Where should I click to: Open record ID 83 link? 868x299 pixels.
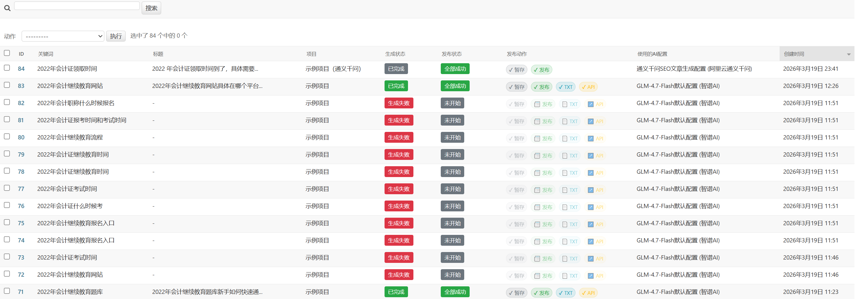pyautogui.click(x=21, y=86)
